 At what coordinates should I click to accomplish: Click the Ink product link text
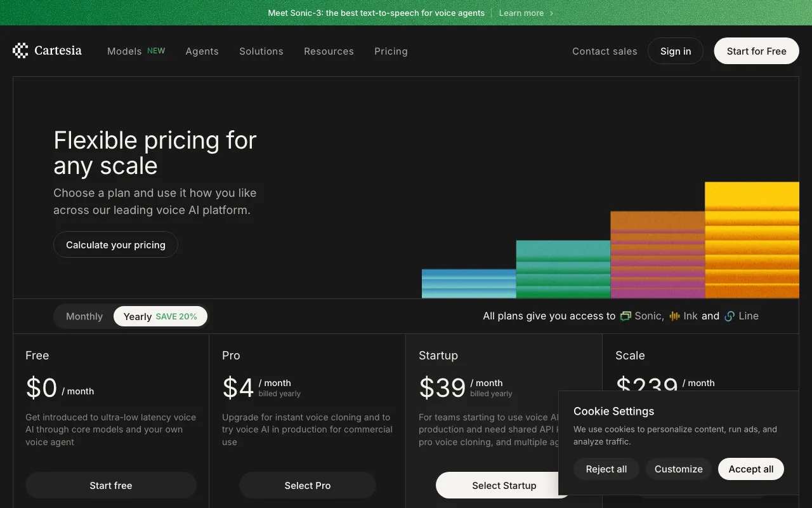pyautogui.click(x=690, y=316)
